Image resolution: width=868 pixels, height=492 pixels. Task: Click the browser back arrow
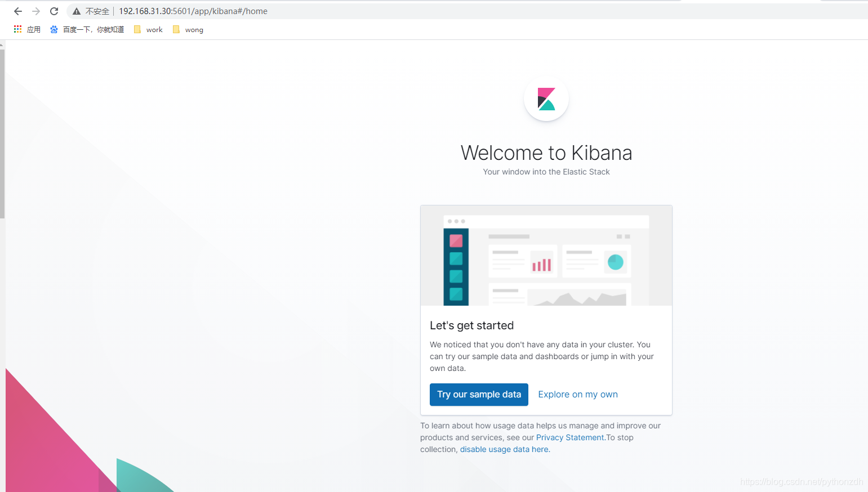[x=18, y=11]
